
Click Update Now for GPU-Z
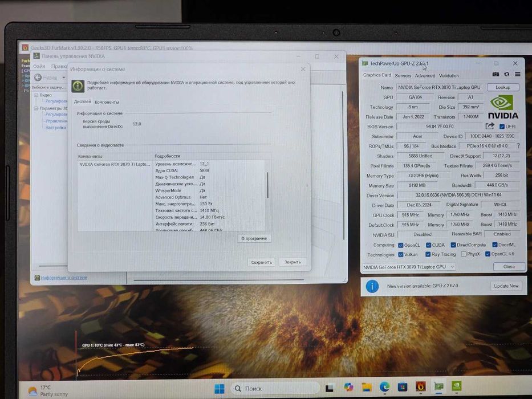506,286
